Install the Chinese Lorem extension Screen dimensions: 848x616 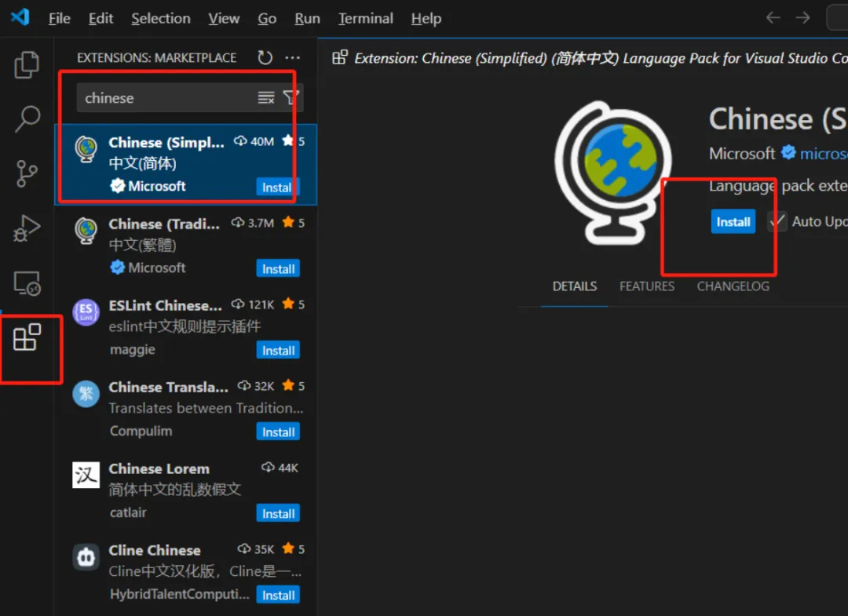(x=278, y=513)
